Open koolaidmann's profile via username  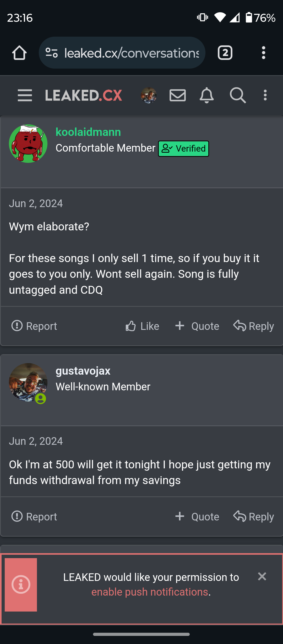click(88, 132)
